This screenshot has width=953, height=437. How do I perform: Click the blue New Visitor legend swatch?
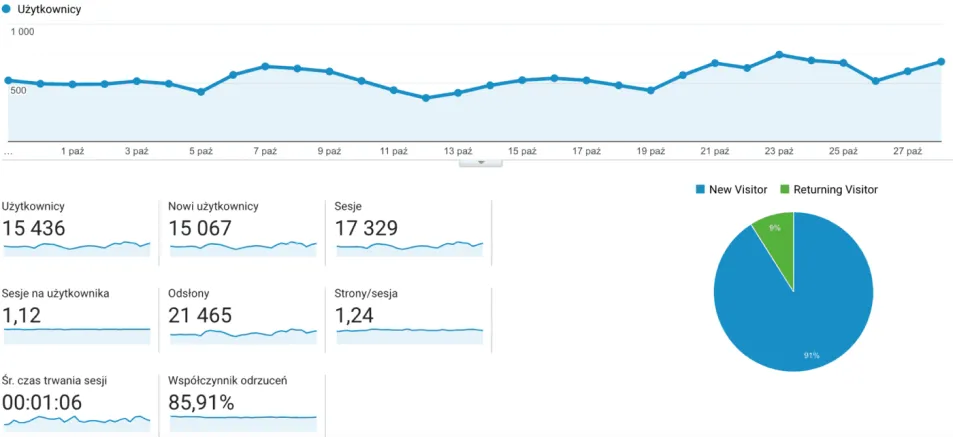(699, 190)
